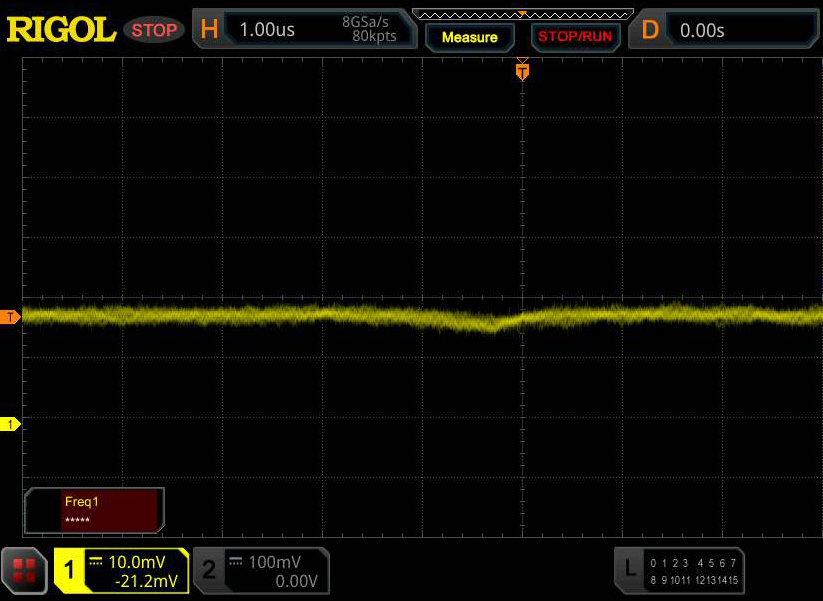The width and height of the screenshot is (823, 601).
Task: Tap the orange H horizontal icon
Action: (x=209, y=30)
